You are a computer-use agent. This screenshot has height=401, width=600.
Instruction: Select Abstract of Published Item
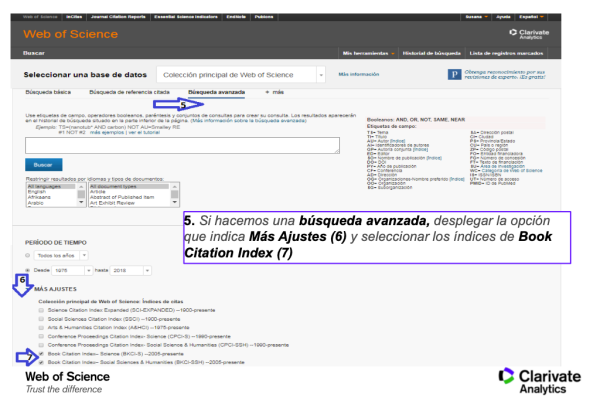pyautogui.click(x=122, y=197)
